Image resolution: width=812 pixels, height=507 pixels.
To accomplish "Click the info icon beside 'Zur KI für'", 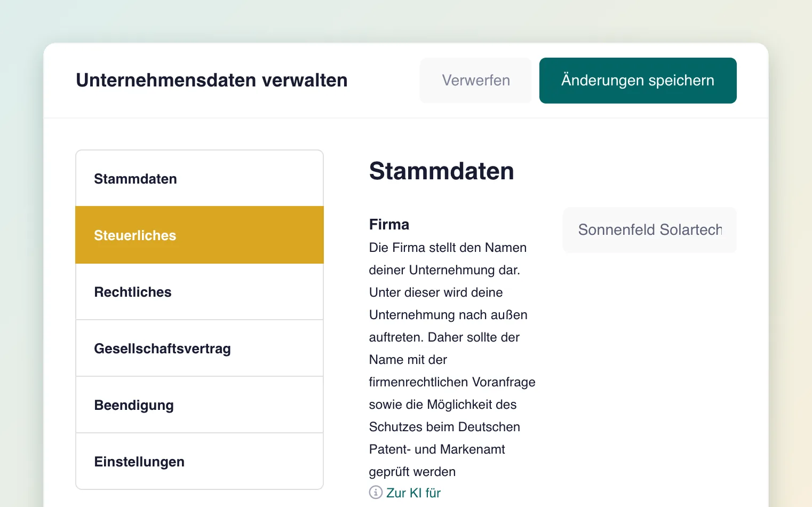I will click(376, 493).
